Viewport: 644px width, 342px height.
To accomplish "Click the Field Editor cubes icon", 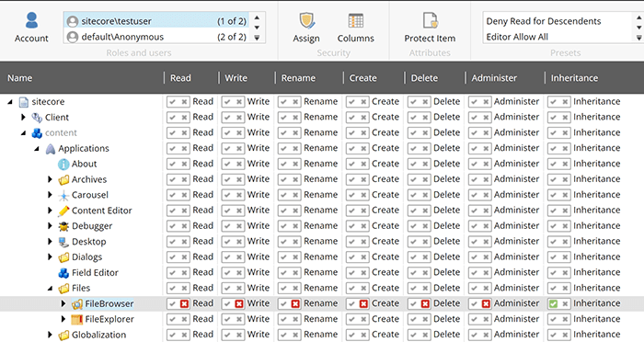I will click(63, 273).
